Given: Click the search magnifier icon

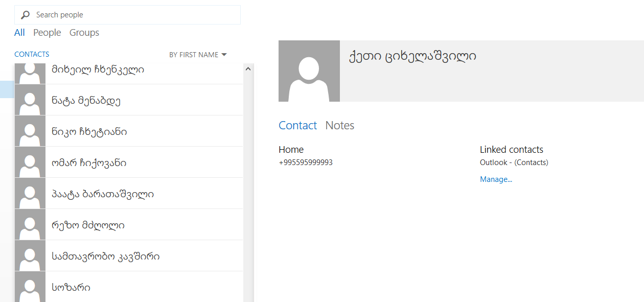Looking at the screenshot, I should [25, 15].
